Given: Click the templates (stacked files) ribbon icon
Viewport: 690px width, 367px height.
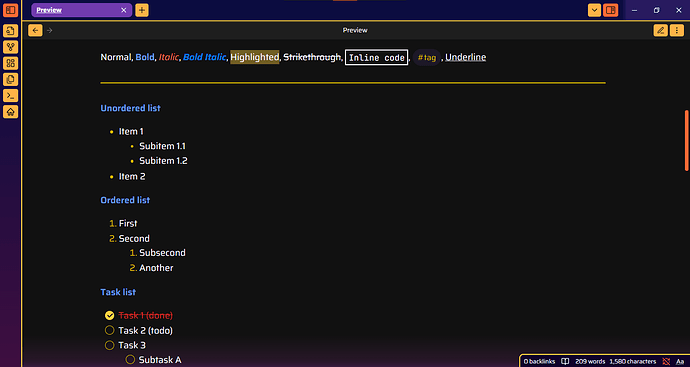Looking at the screenshot, I should [x=11, y=80].
